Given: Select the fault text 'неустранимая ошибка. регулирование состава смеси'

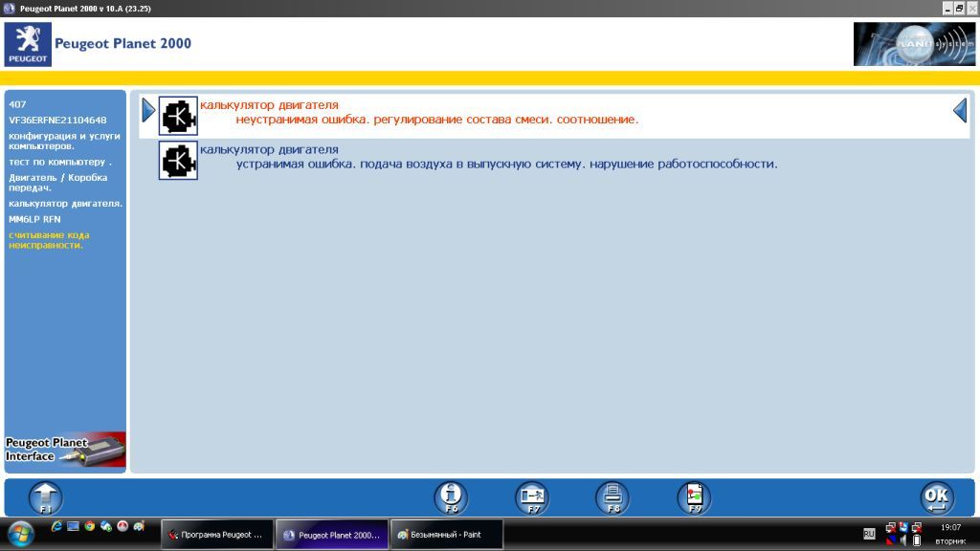Looking at the screenshot, I should point(393,120).
